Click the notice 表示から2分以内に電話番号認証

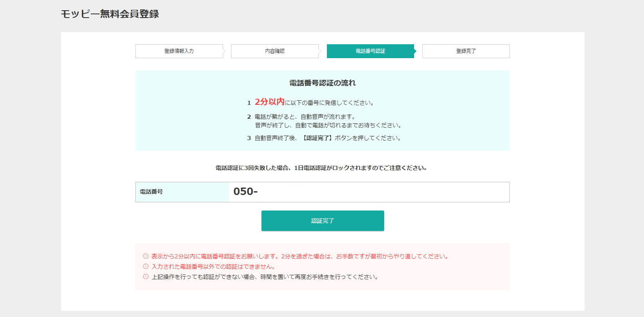[x=300, y=256]
